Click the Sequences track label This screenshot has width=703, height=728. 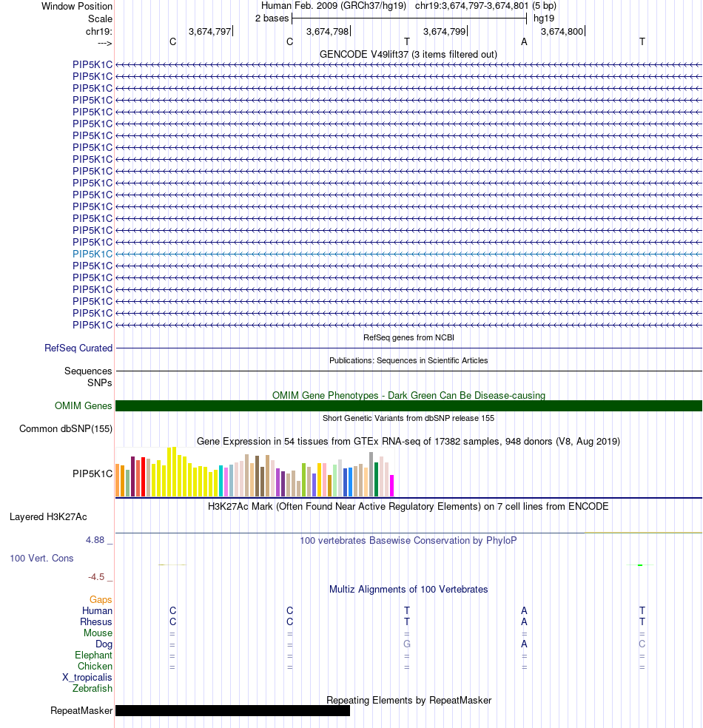(x=88, y=371)
